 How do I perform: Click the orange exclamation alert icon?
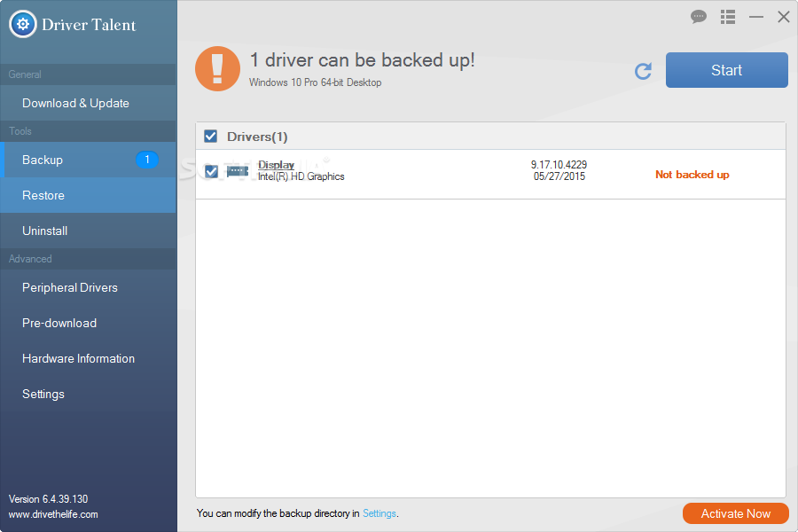(217, 69)
